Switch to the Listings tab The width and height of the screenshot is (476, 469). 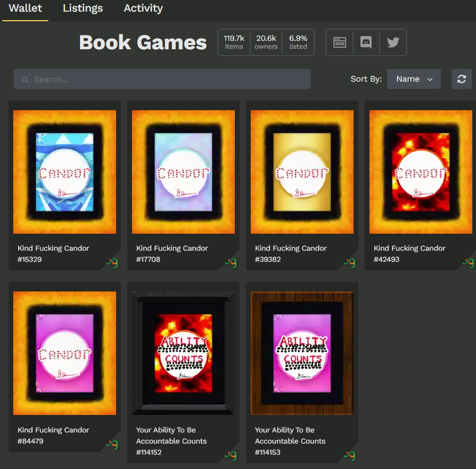point(83,8)
